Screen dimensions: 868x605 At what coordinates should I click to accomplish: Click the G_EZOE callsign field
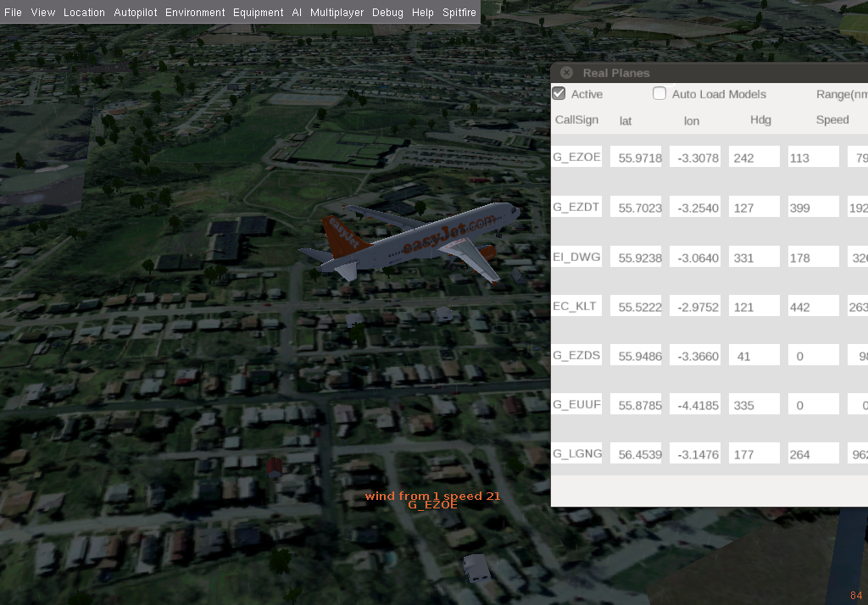(x=576, y=157)
